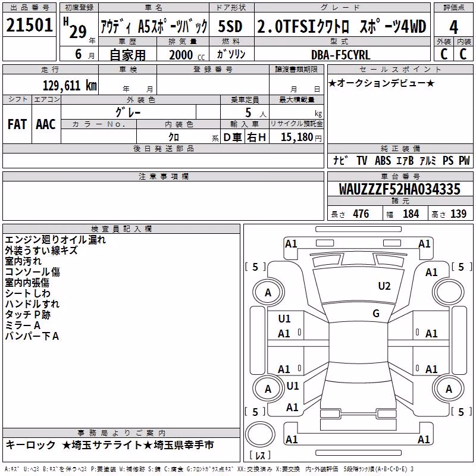Select vehicle history 自家用
476x476 pixels.
click(x=127, y=55)
